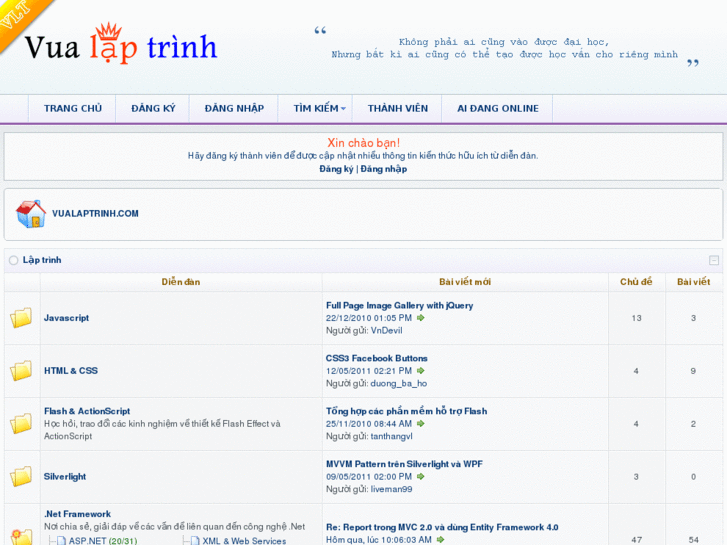The height and width of the screenshot is (545, 727).
Task: Click green arrow after Hôm qua 10:06:03 AM
Action: (440, 540)
